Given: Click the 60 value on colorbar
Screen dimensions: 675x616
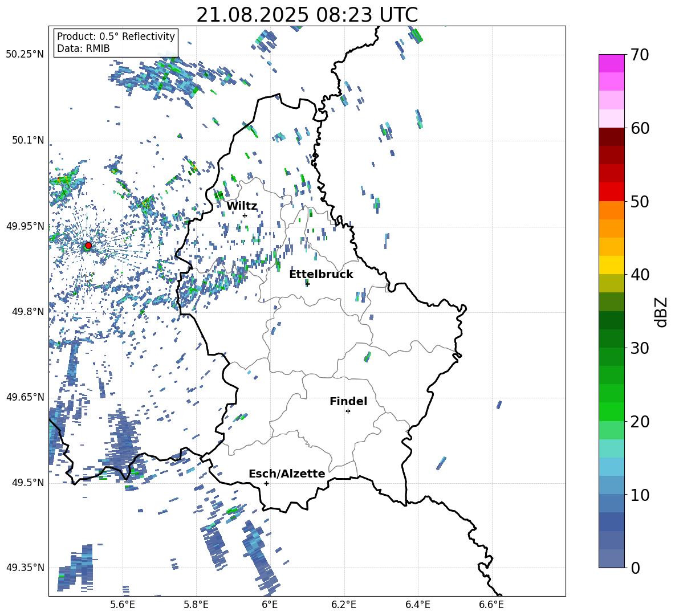Looking at the screenshot, I should 640,128.
